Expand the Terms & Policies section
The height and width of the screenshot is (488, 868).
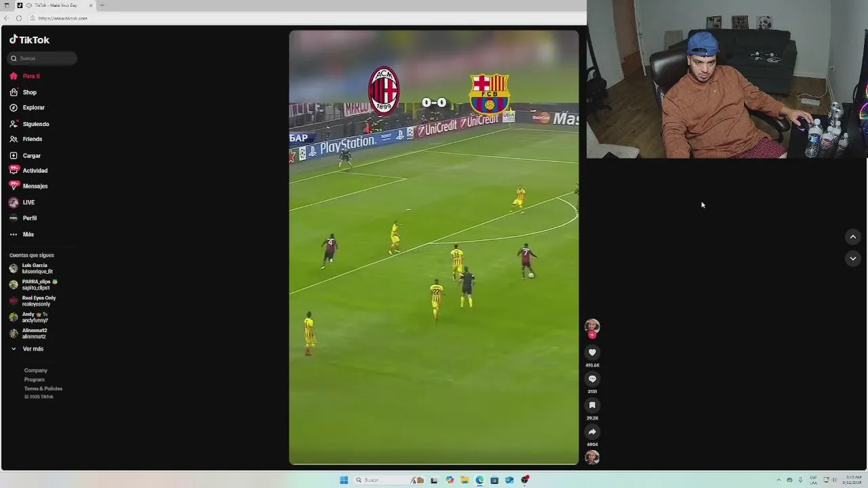point(43,389)
